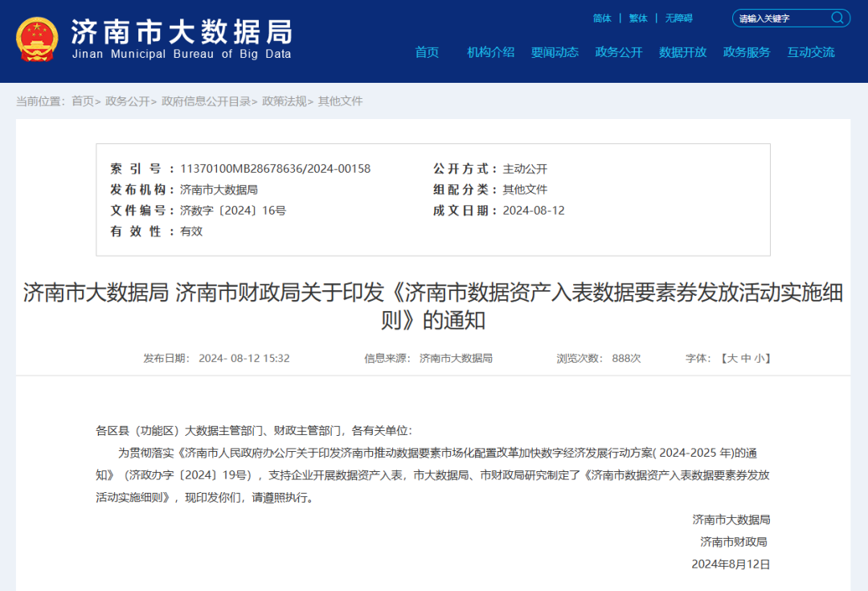The height and width of the screenshot is (591, 868).
Task: Open the 要闻动态 navigation menu
Action: point(555,52)
